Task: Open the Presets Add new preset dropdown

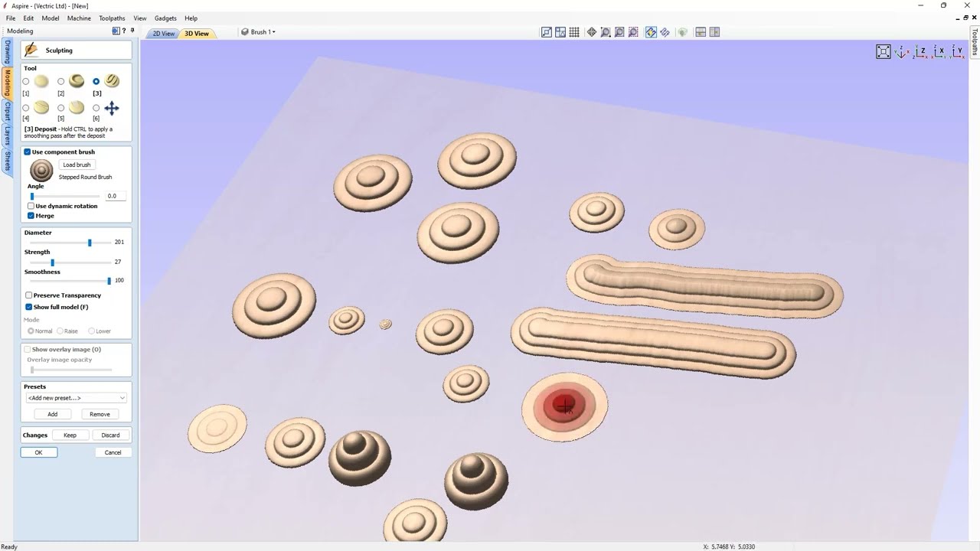Action: tap(76, 398)
